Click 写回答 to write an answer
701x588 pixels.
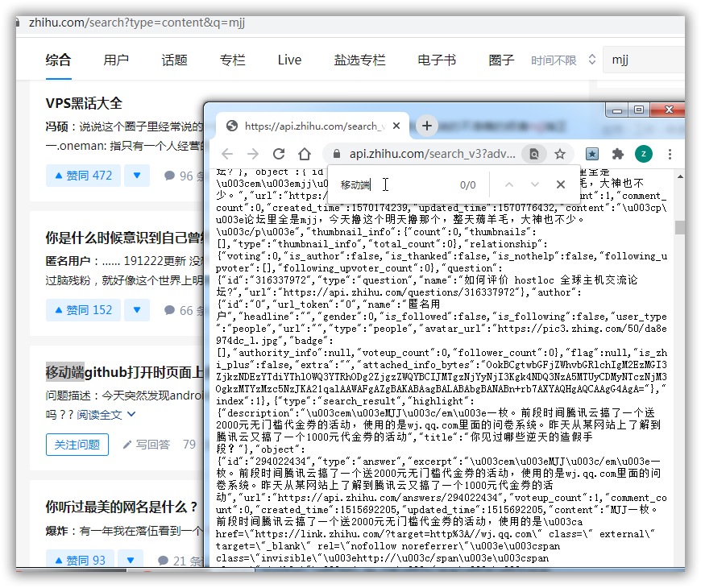(147, 445)
